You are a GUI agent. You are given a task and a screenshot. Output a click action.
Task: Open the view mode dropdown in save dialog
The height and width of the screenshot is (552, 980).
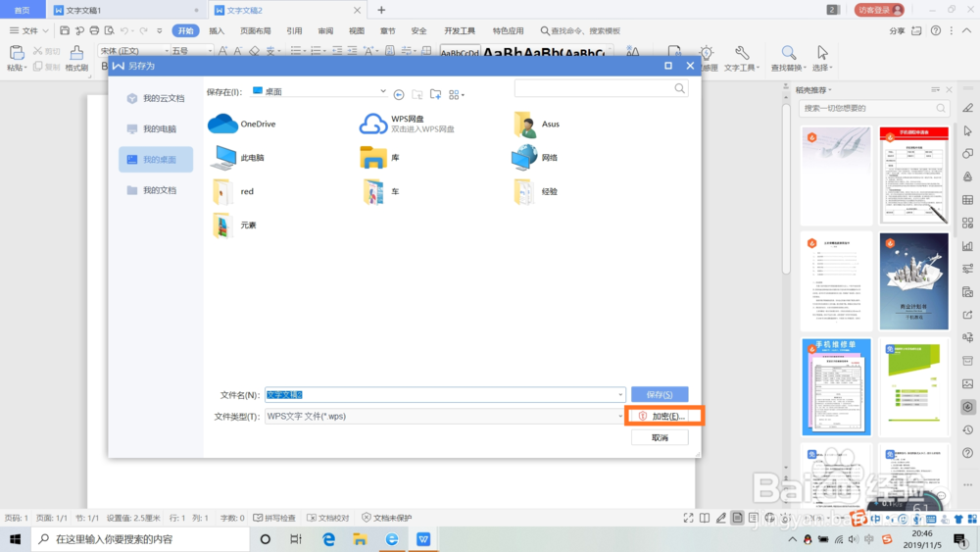[457, 94]
